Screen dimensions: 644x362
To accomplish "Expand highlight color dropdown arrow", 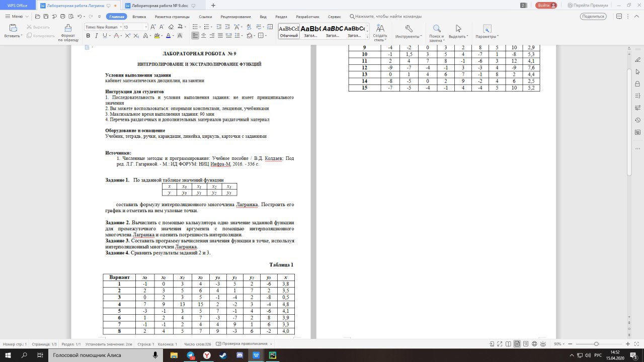I will [162, 36].
